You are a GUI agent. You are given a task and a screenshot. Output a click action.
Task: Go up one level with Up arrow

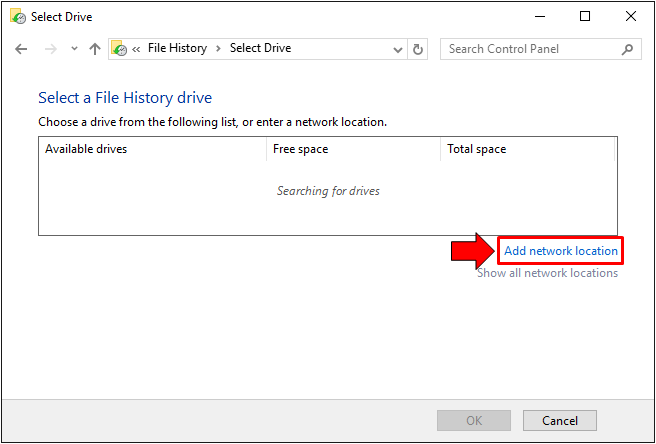click(x=95, y=49)
